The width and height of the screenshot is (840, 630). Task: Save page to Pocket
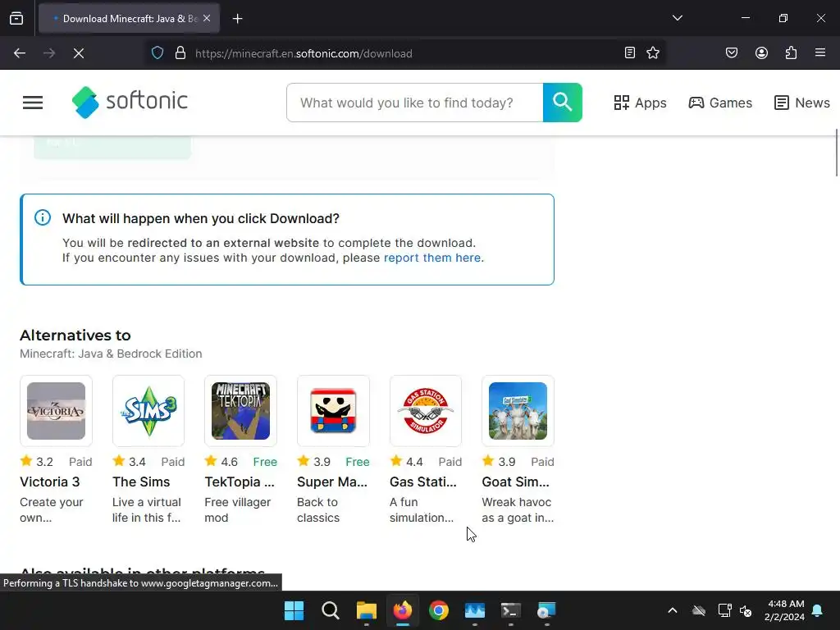point(731,53)
